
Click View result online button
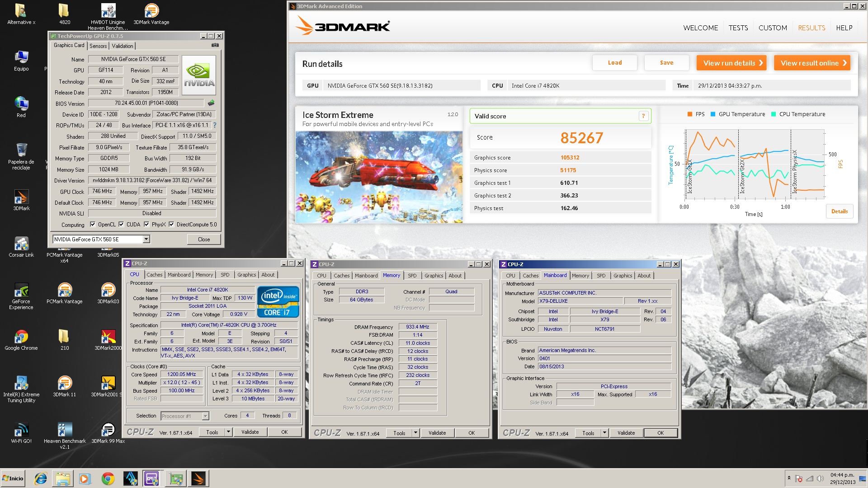click(x=812, y=63)
